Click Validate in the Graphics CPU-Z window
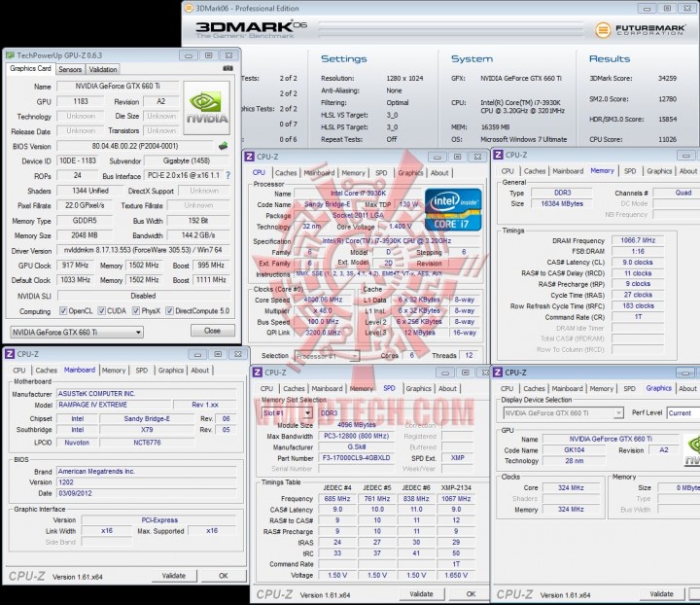Viewport: 700px width, 605px height. tap(661, 594)
